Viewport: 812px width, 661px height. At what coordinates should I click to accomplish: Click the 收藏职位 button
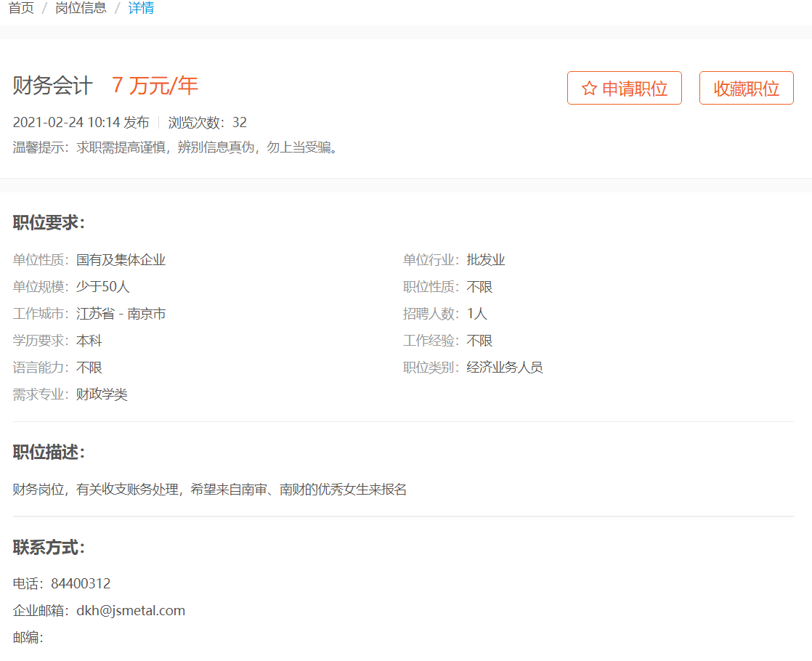746,89
